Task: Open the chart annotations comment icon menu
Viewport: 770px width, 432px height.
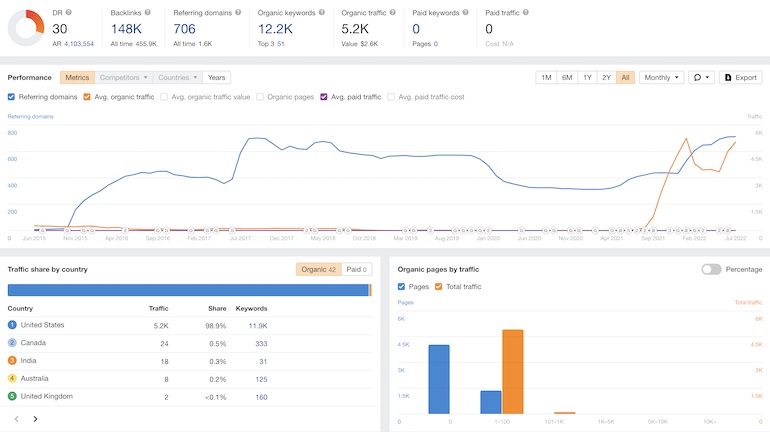Action: tap(701, 78)
